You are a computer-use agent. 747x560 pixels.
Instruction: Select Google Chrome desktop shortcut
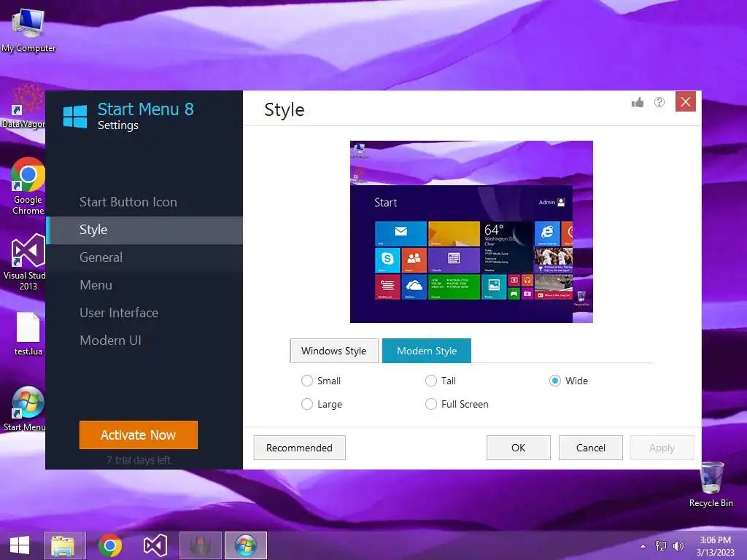coord(28,186)
